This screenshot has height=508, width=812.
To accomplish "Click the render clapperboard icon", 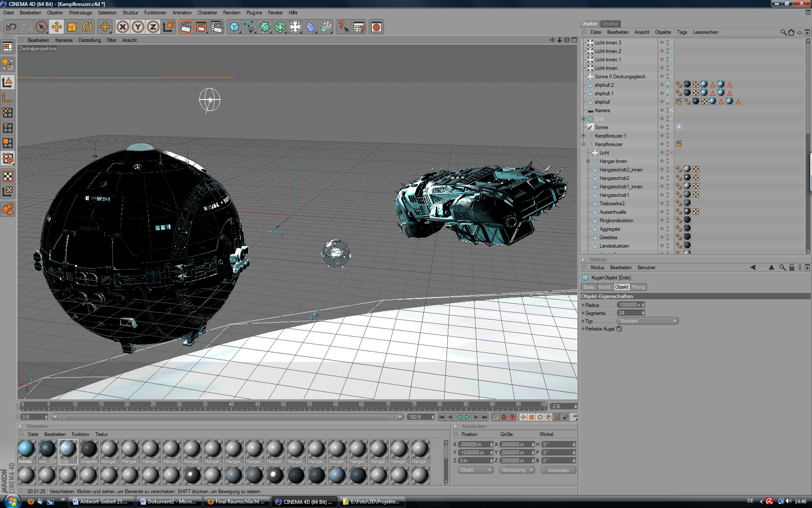I will [186, 27].
